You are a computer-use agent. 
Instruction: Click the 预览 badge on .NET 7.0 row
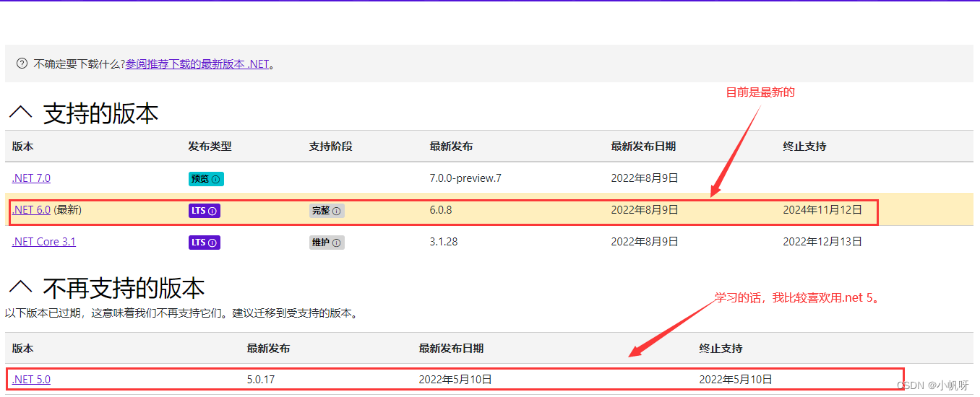pyautogui.click(x=206, y=179)
